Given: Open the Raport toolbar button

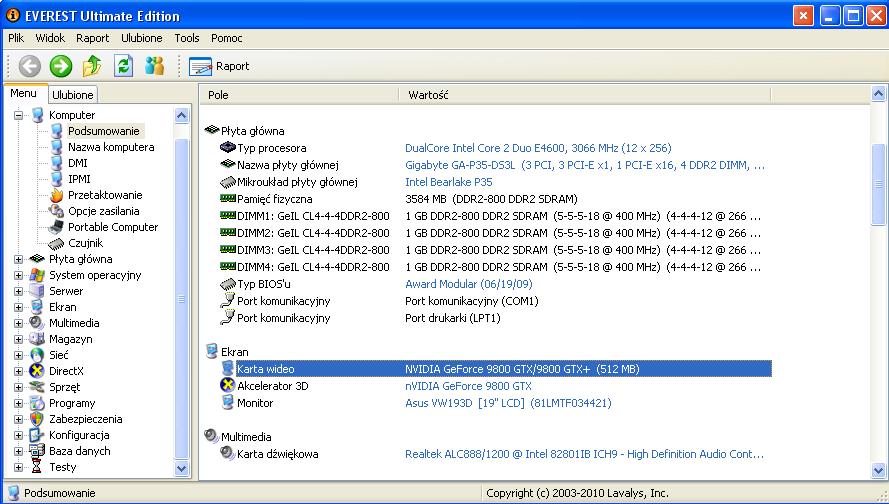Looking at the screenshot, I should 219,66.
